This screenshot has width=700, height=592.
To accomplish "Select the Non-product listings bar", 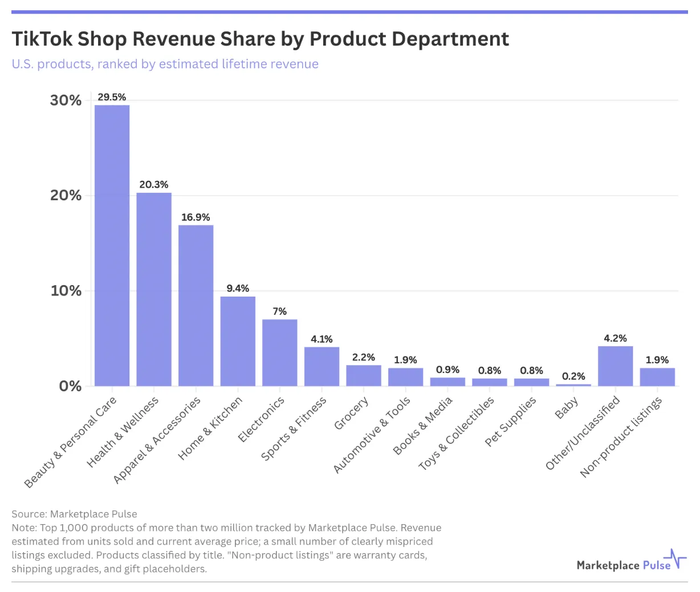I will [657, 377].
